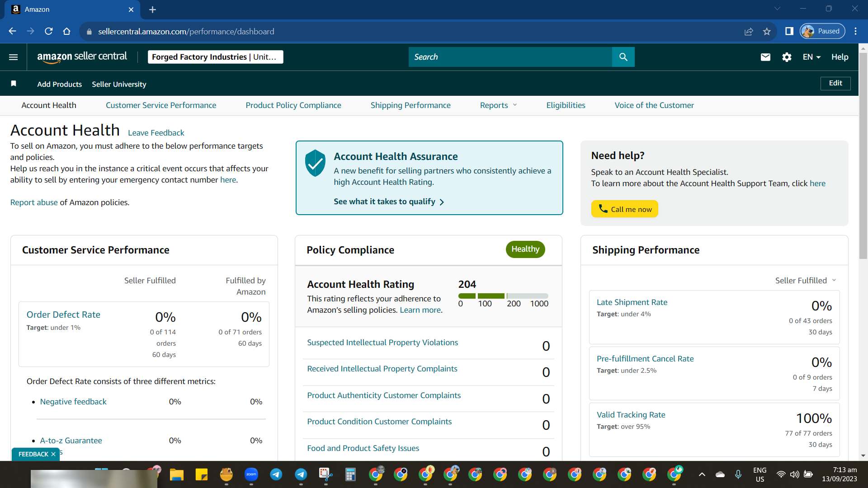Click the bookmark flag icon

click(14, 84)
